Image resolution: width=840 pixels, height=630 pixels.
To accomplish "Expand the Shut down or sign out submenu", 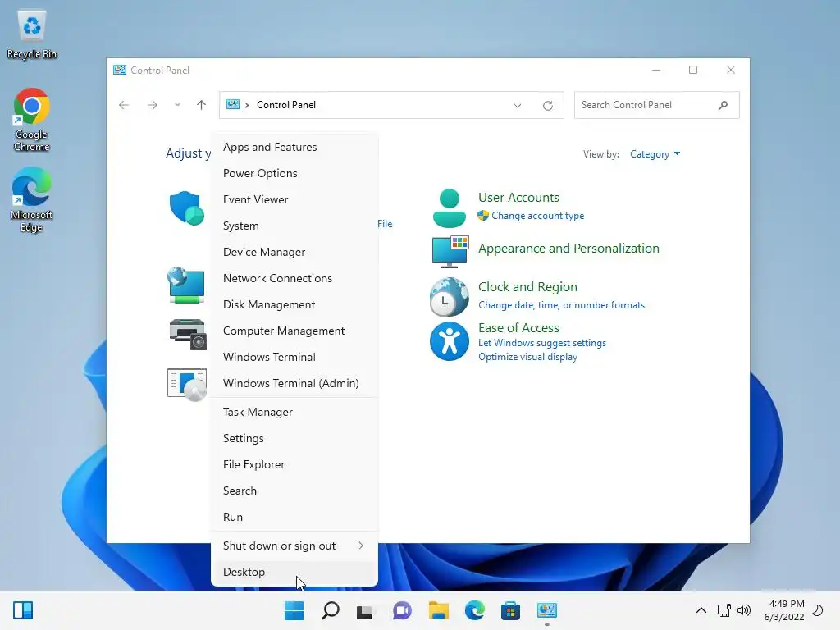I will (x=294, y=546).
